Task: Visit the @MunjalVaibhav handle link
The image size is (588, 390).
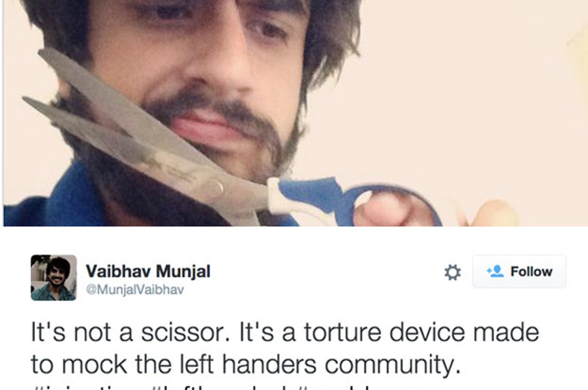Action: pos(135,290)
